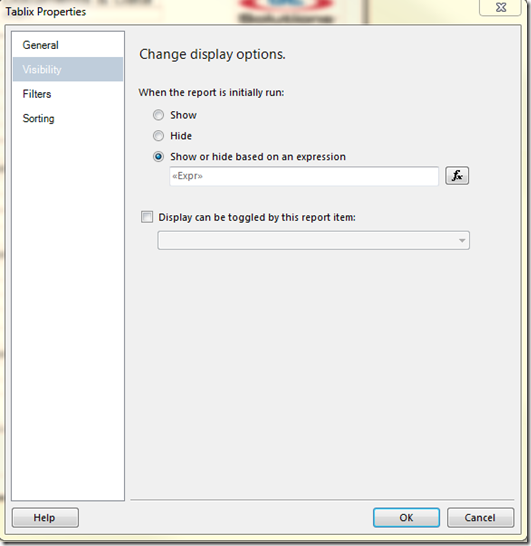Choose Show or hide based on expression
The image size is (531, 546).
158,156
